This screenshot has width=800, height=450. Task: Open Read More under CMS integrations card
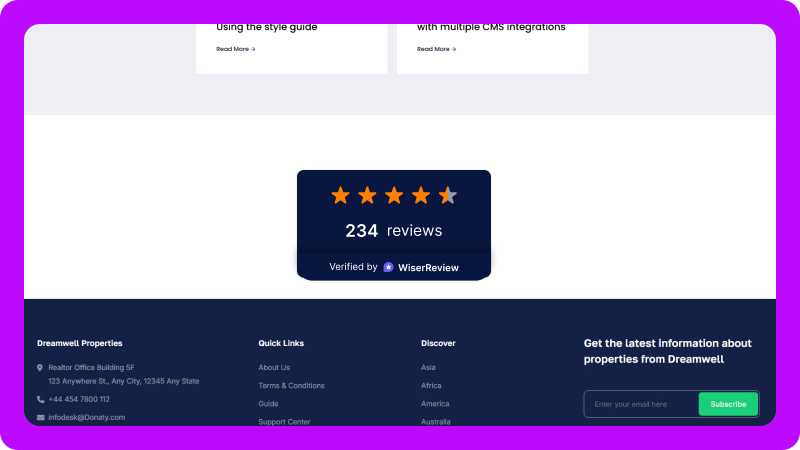[437, 49]
